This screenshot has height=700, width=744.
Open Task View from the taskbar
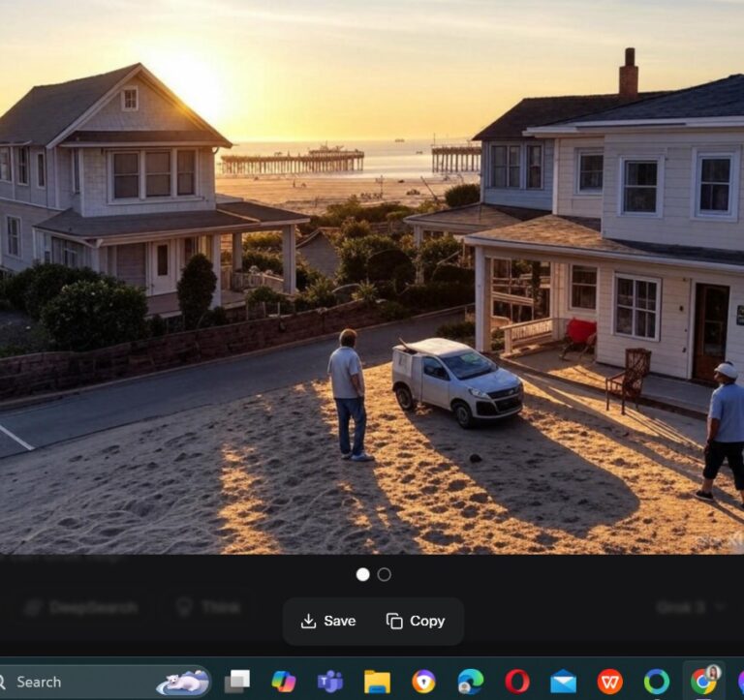click(x=237, y=682)
